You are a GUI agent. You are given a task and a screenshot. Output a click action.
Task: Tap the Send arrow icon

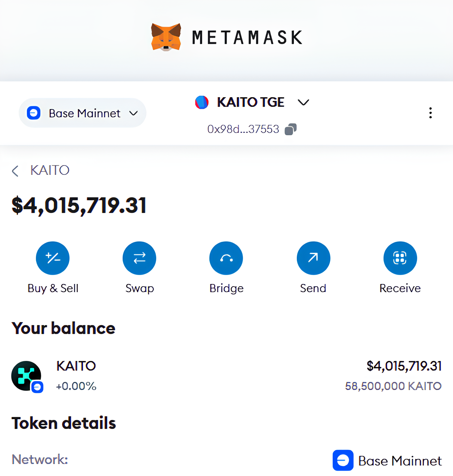(313, 258)
